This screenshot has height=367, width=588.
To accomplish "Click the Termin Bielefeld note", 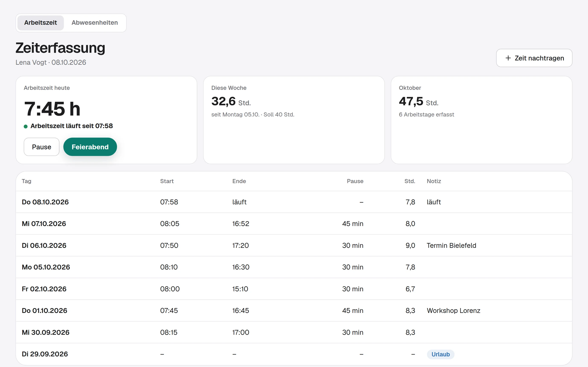I will [x=451, y=245].
